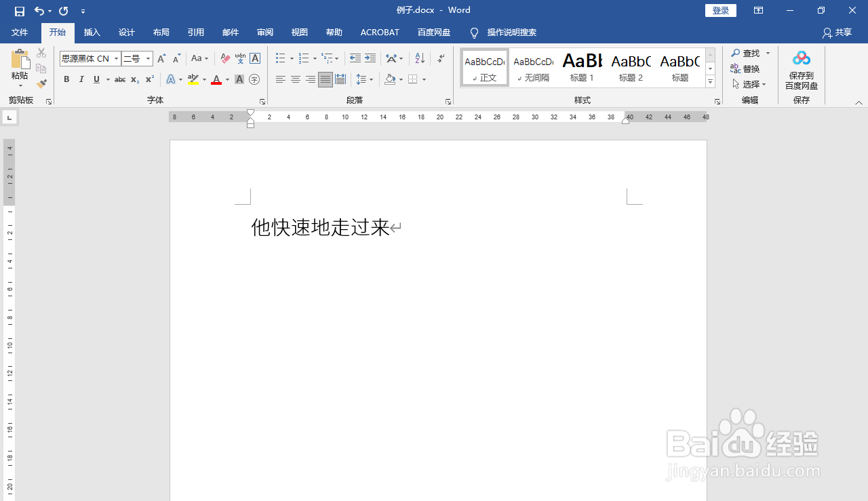Image resolution: width=868 pixels, height=501 pixels.
Task: Toggle character shading (gray A)
Action: (x=239, y=80)
